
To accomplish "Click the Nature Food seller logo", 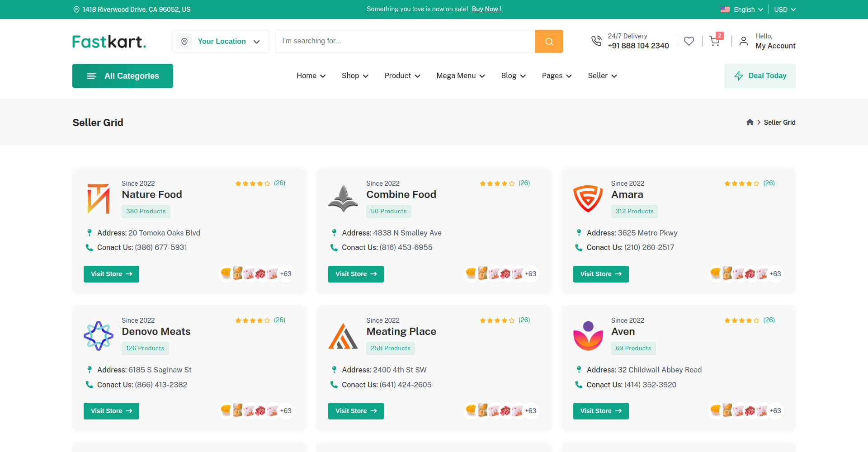I will click(99, 198).
